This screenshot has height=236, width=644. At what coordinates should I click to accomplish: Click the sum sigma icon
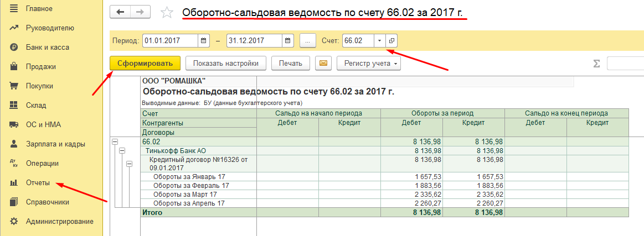click(596, 64)
